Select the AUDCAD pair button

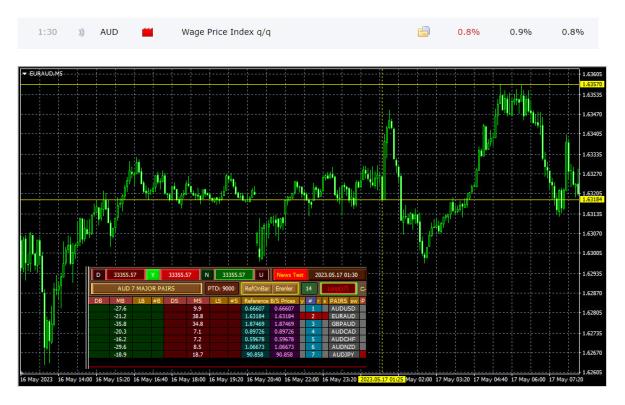[343, 332]
